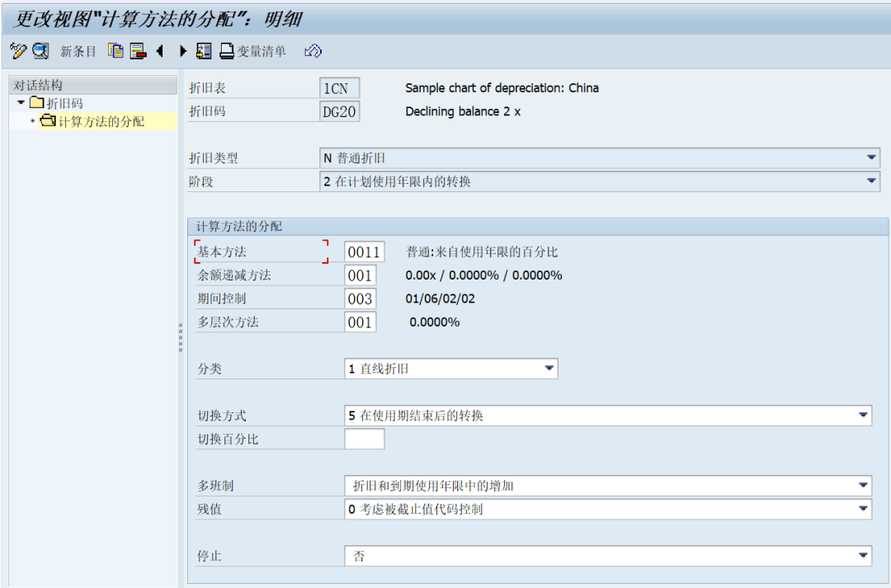Click the 新条目 button
Image resolution: width=891 pixels, height=588 pixels.
[78, 51]
